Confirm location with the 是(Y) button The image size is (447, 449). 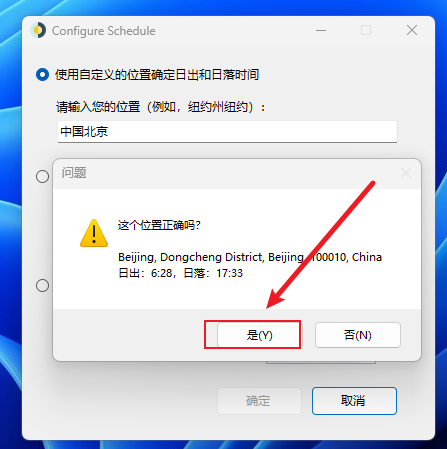[258, 335]
